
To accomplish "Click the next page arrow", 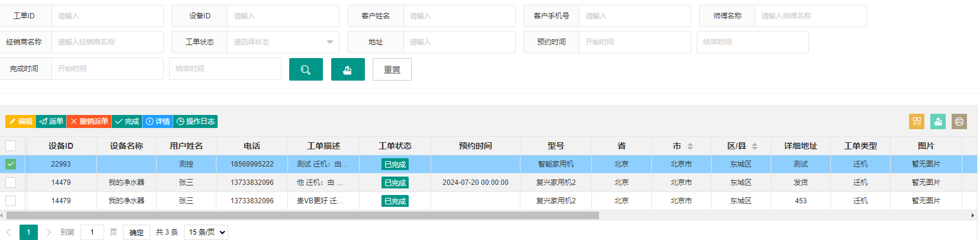I will tap(48, 232).
